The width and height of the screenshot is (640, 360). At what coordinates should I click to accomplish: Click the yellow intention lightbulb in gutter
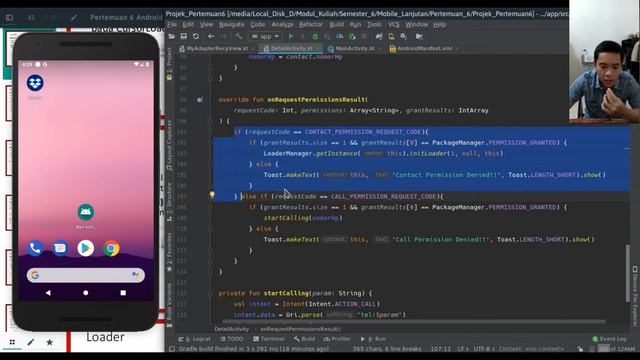pyautogui.click(x=212, y=195)
